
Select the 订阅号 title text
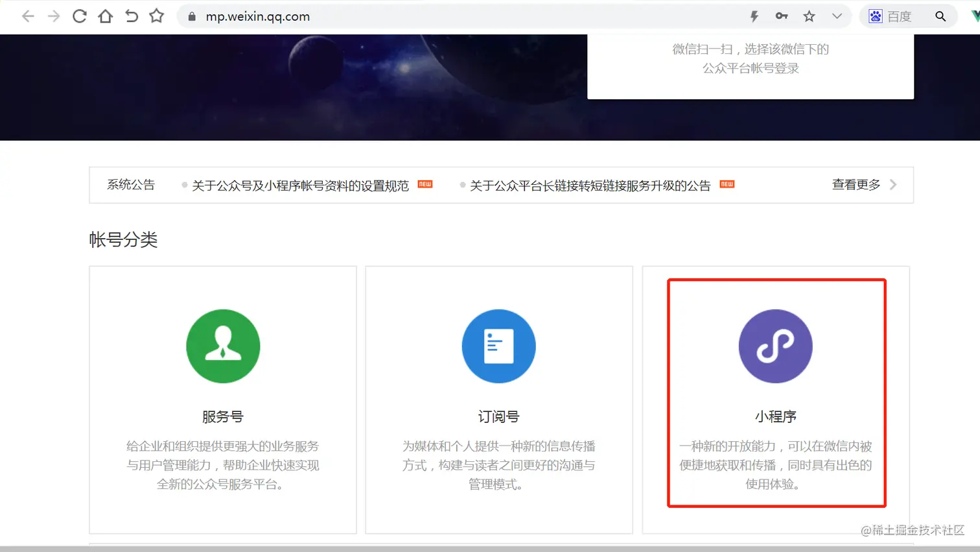pyautogui.click(x=499, y=417)
